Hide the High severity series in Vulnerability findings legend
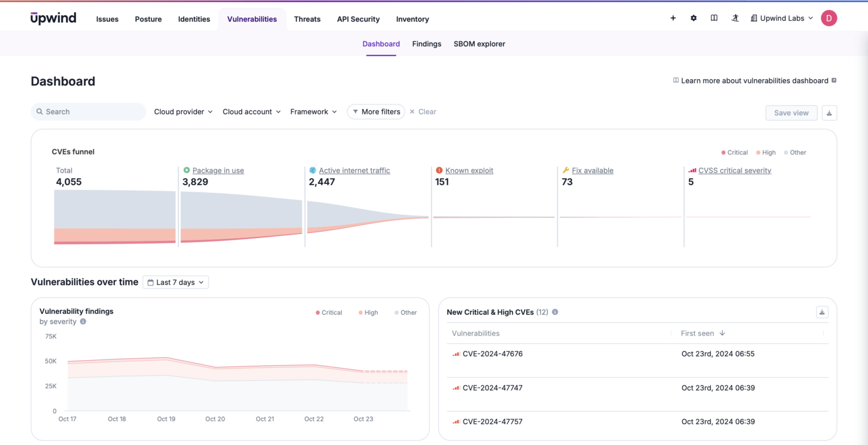Viewport: 868px width, 445px height. tap(368, 312)
